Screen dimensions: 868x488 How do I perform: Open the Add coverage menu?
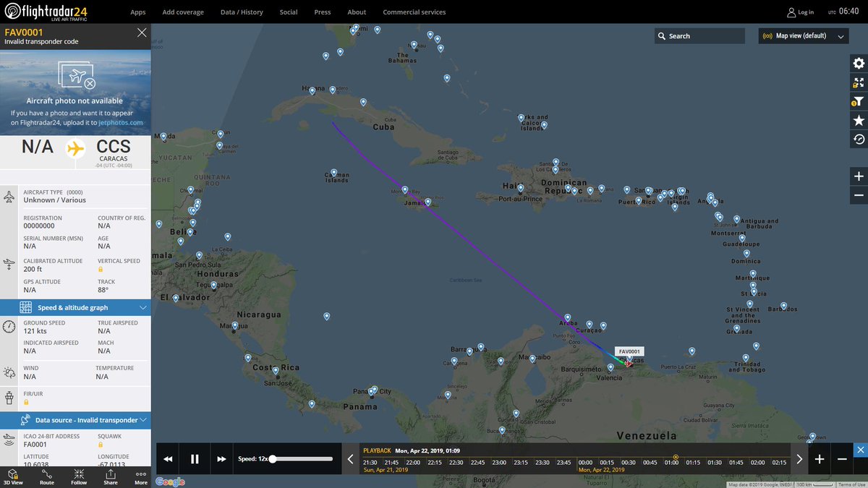pos(183,12)
